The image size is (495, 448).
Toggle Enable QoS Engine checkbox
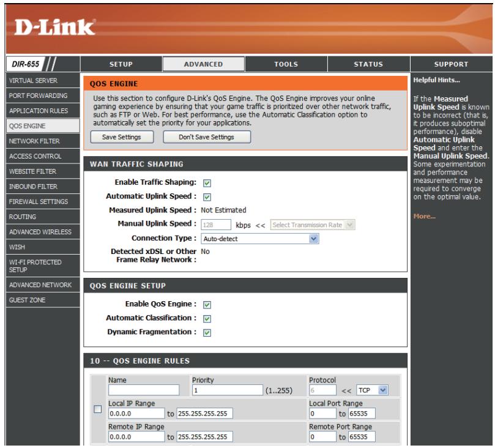(207, 305)
